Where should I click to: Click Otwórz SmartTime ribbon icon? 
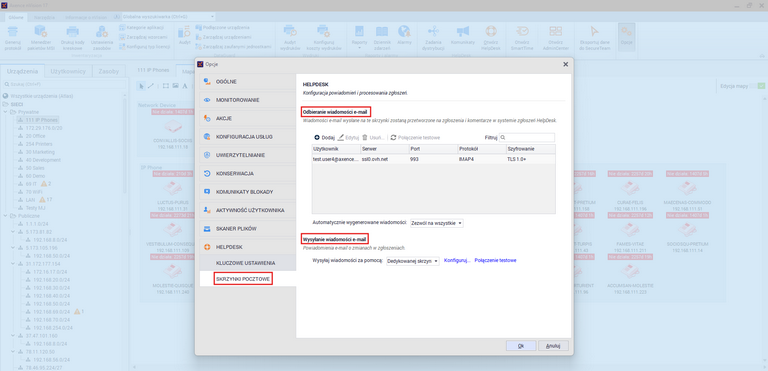(522, 32)
